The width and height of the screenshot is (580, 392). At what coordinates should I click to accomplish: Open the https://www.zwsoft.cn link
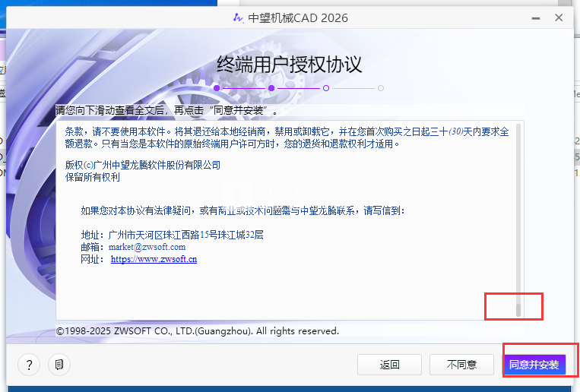tap(154, 259)
